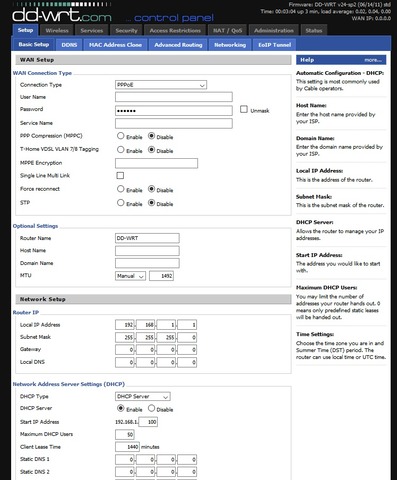Viewport: 397px width, 480px height.
Task: Open the Access Restrictions tab
Action: coord(175,30)
